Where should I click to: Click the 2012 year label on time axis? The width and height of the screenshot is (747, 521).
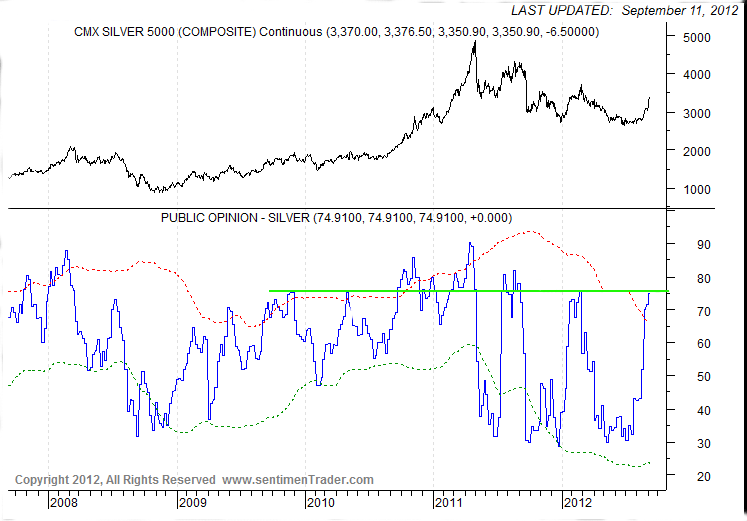[578, 503]
